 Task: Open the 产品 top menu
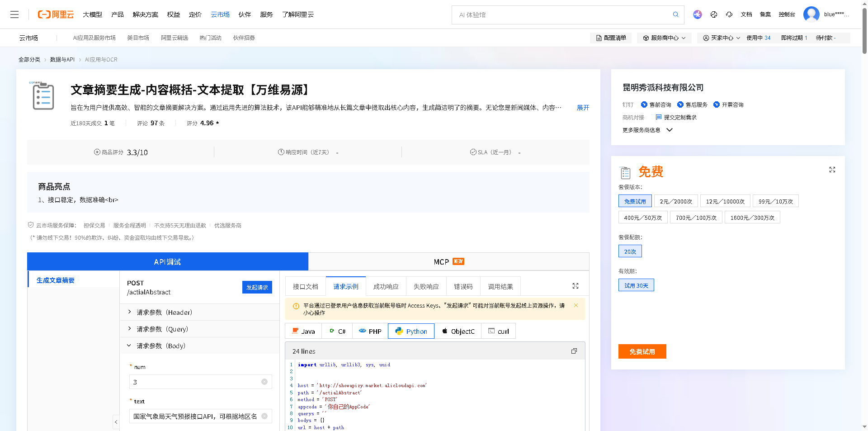[118, 14]
